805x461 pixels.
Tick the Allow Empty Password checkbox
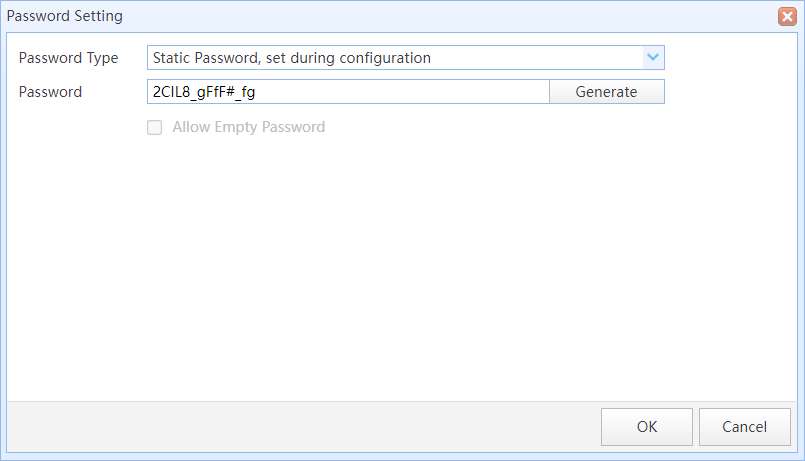[x=155, y=127]
